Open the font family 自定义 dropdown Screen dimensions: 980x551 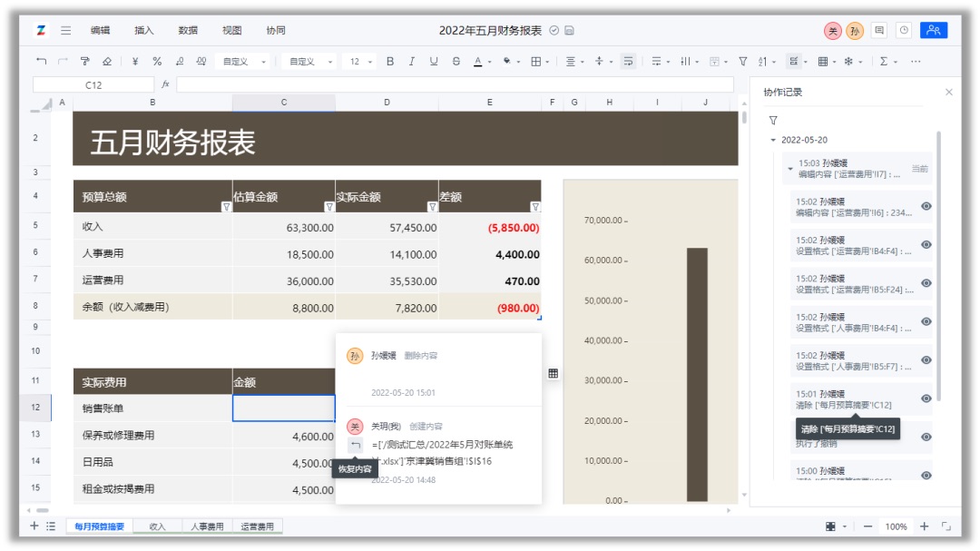(x=310, y=62)
